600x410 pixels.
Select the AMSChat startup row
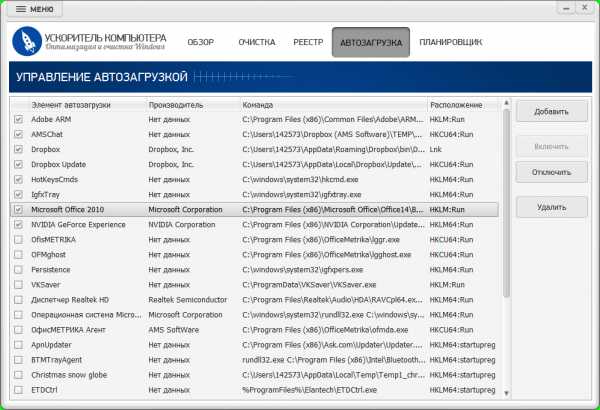(254, 134)
